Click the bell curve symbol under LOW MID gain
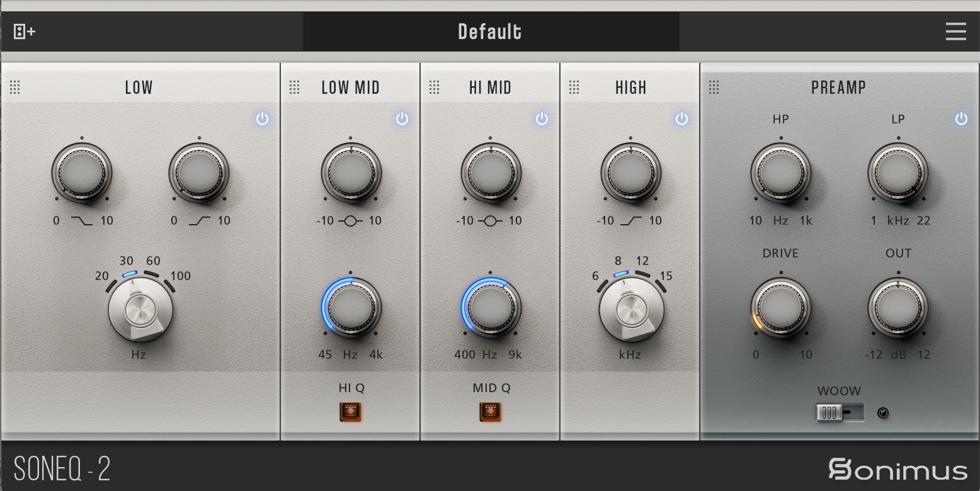980x491 pixels. [x=351, y=220]
